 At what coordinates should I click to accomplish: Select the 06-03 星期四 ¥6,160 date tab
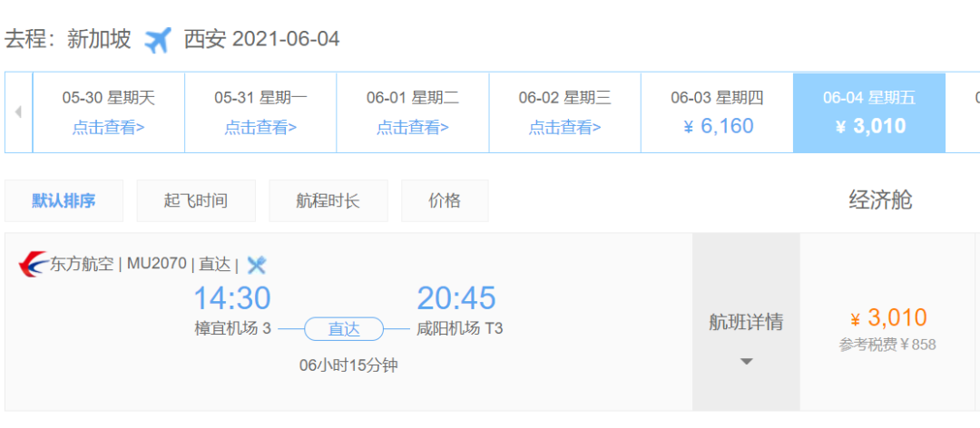[717, 112]
